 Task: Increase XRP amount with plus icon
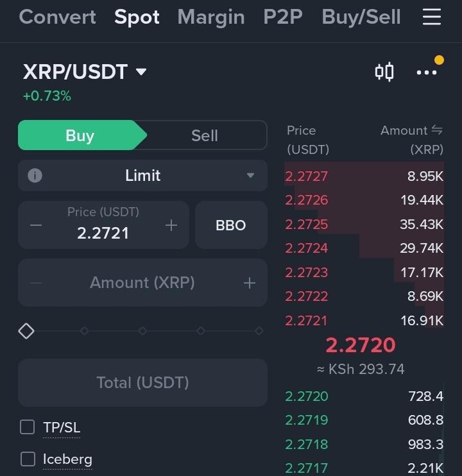pos(250,283)
